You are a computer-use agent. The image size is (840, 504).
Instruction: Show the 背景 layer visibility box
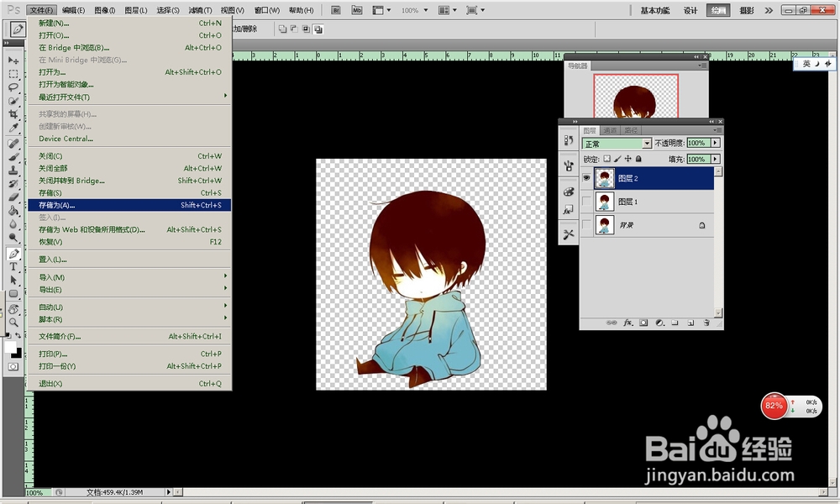point(586,225)
